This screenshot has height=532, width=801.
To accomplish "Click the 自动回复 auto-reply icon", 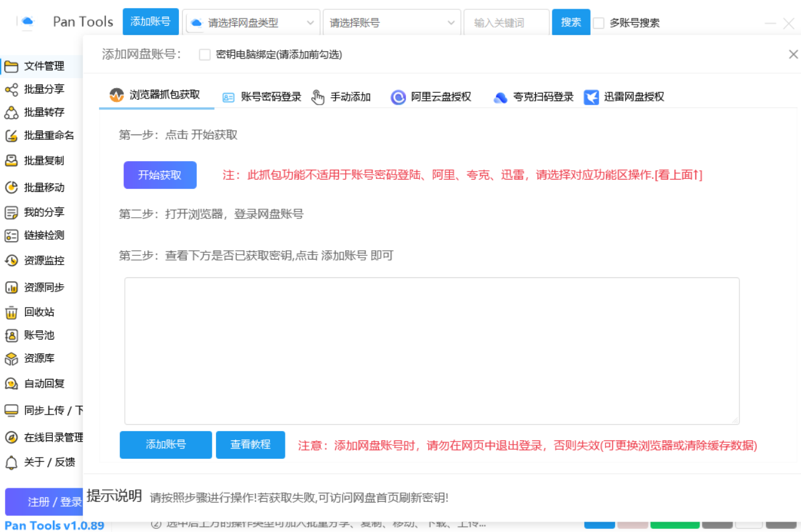I will click(11, 384).
